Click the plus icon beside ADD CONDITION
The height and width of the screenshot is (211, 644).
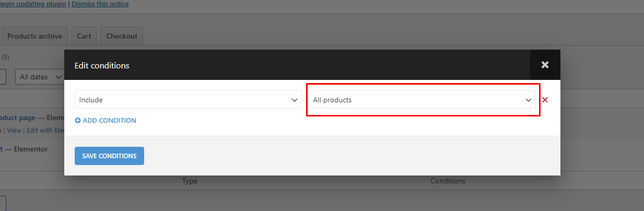point(78,121)
